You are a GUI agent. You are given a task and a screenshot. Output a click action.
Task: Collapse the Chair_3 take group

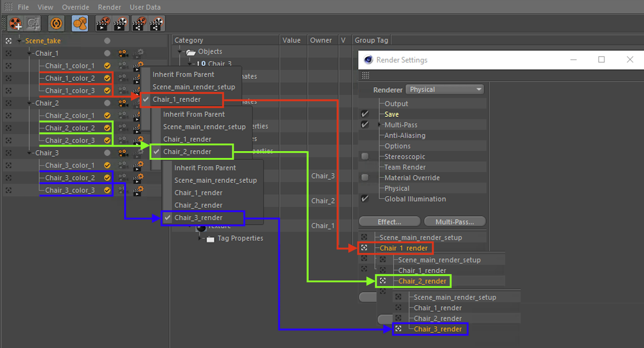[x=29, y=153]
